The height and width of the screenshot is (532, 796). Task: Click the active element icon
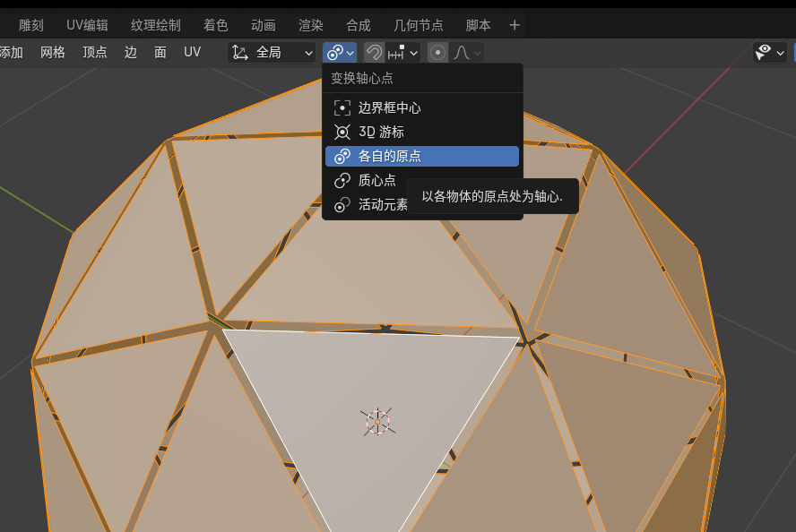tap(342, 205)
